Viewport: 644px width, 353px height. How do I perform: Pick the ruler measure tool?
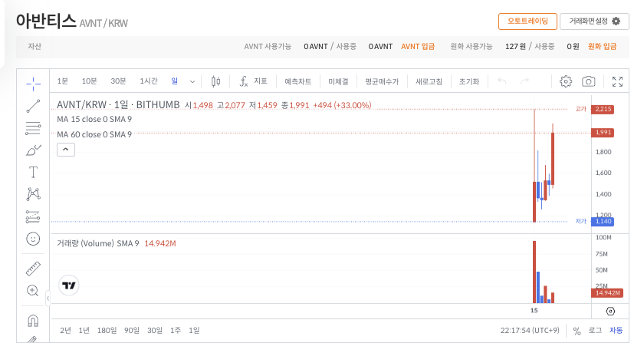click(33, 269)
